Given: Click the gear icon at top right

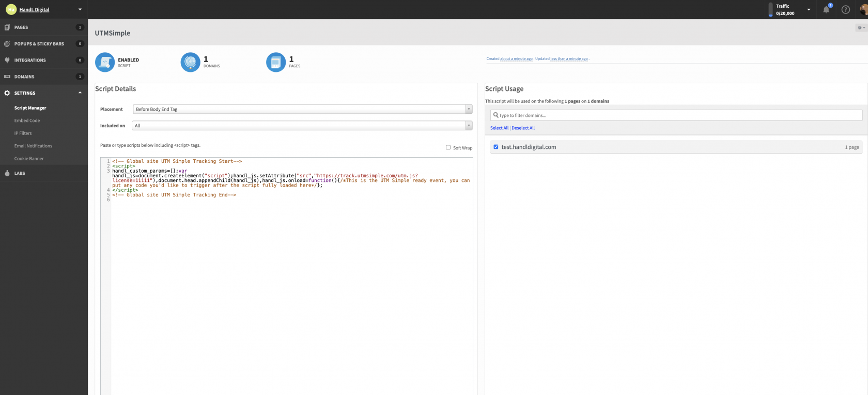Looking at the screenshot, I should (860, 28).
